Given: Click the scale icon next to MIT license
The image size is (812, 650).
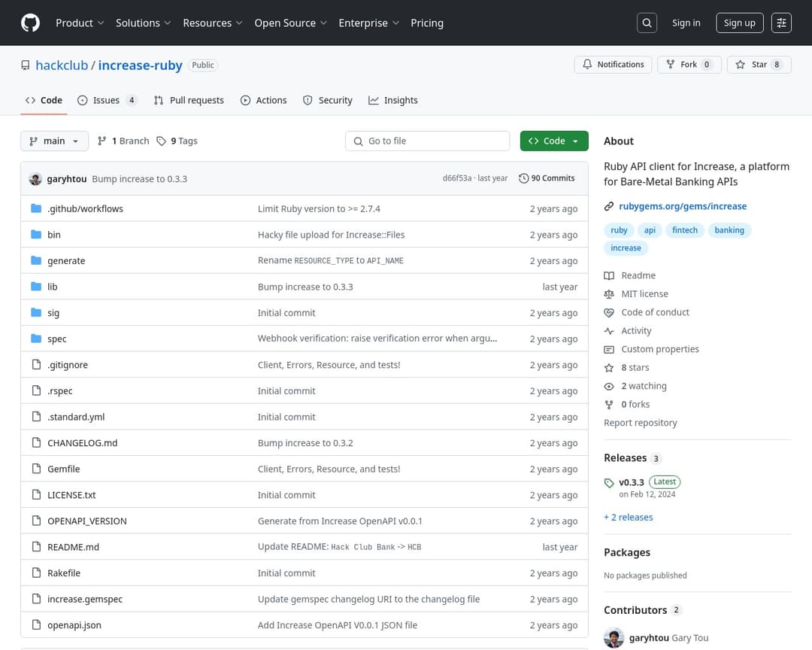Looking at the screenshot, I should 609,294.
